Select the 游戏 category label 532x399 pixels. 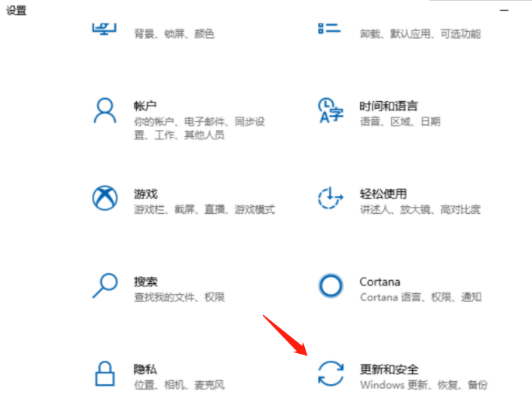point(145,194)
